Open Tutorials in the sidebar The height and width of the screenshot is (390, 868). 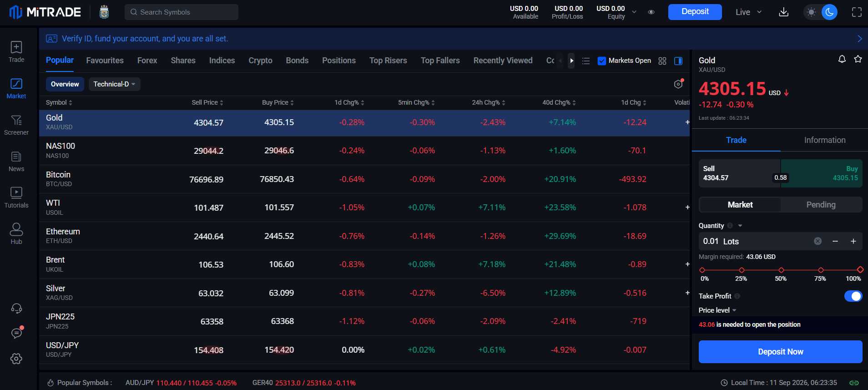tap(16, 198)
